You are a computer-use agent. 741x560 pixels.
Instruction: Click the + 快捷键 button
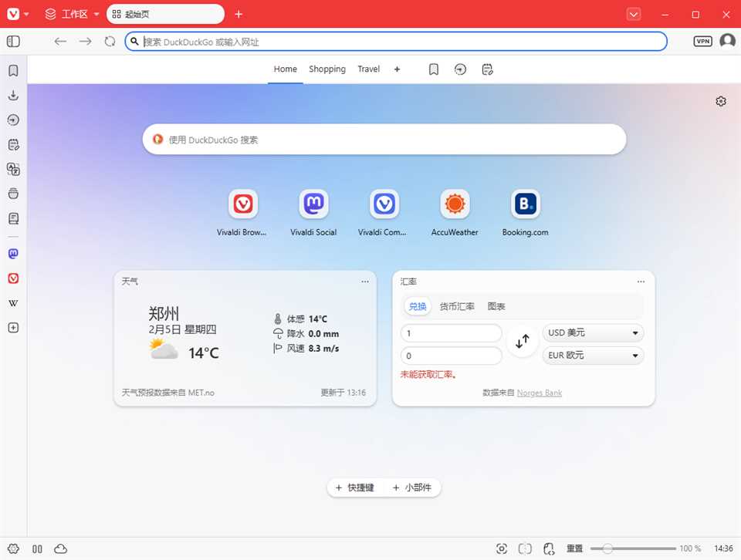tap(355, 487)
